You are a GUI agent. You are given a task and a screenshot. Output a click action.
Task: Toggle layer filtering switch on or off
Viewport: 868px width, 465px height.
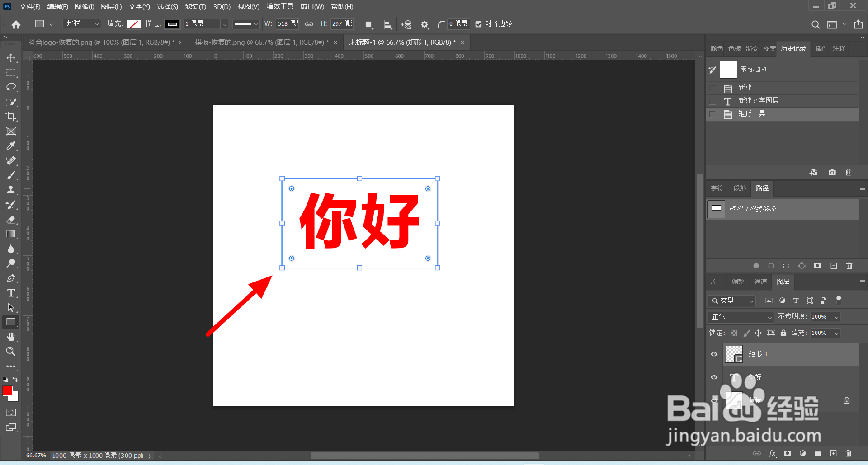(839, 300)
